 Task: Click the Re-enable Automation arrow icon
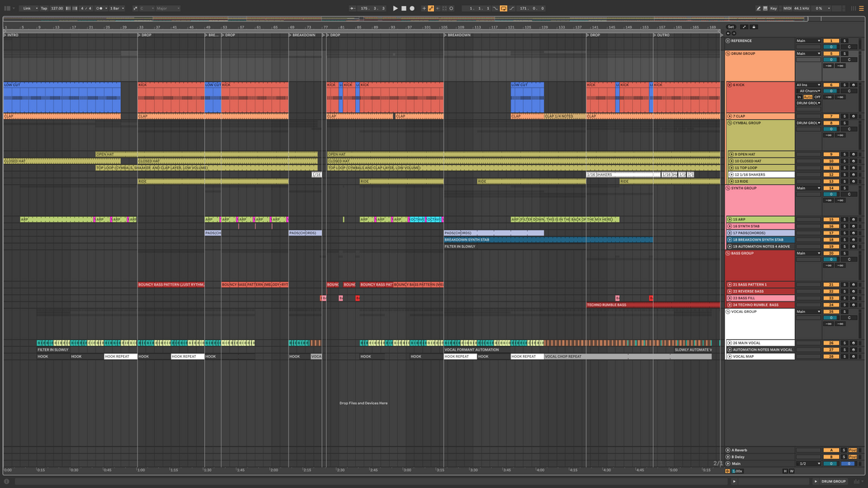(438, 8)
